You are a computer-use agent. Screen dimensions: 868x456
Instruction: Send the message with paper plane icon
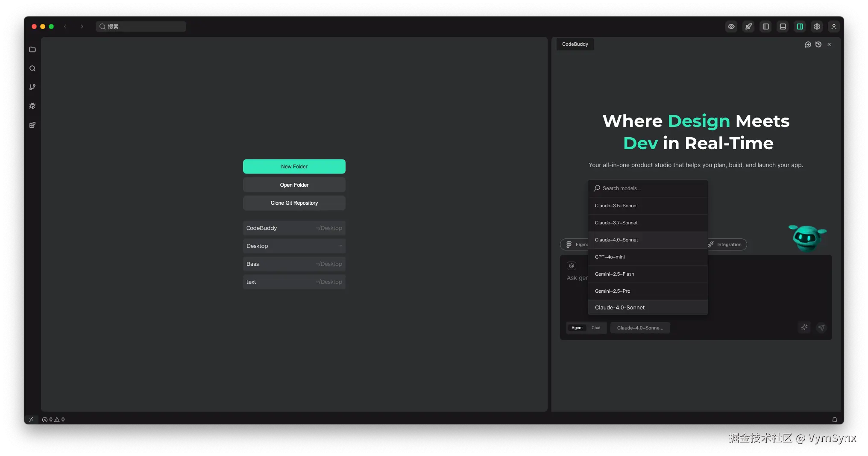pos(821,328)
